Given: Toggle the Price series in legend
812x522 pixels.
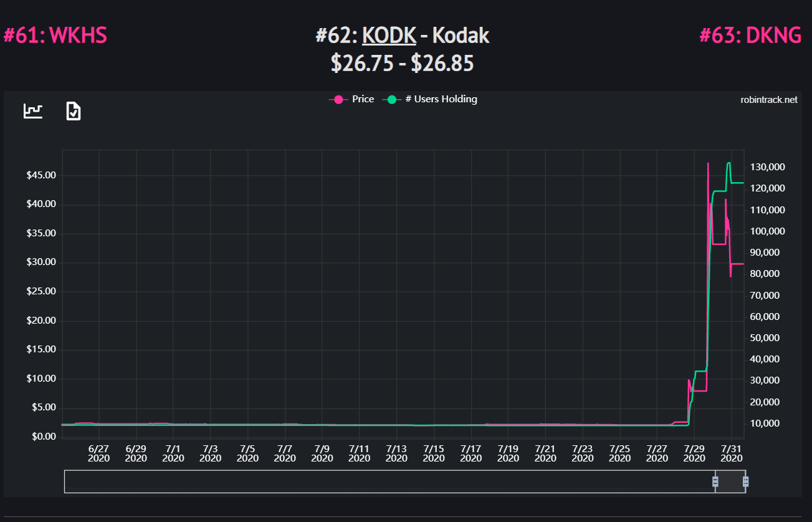Looking at the screenshot, I should tap(351, 99).
